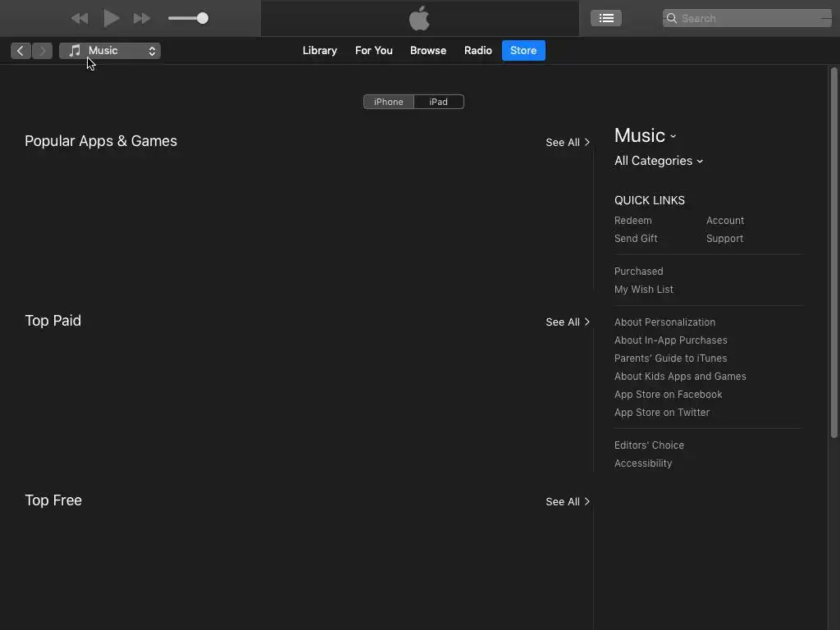
Task: Open the Radio tab
Action: (x=478, y=50)
